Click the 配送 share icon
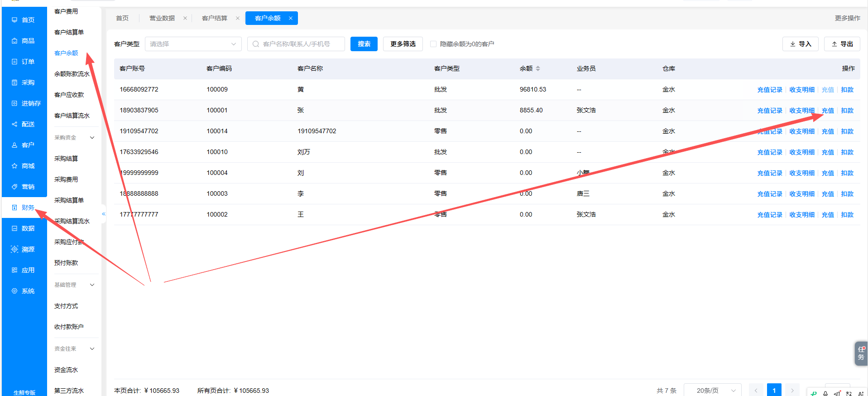 coord(14,124)
